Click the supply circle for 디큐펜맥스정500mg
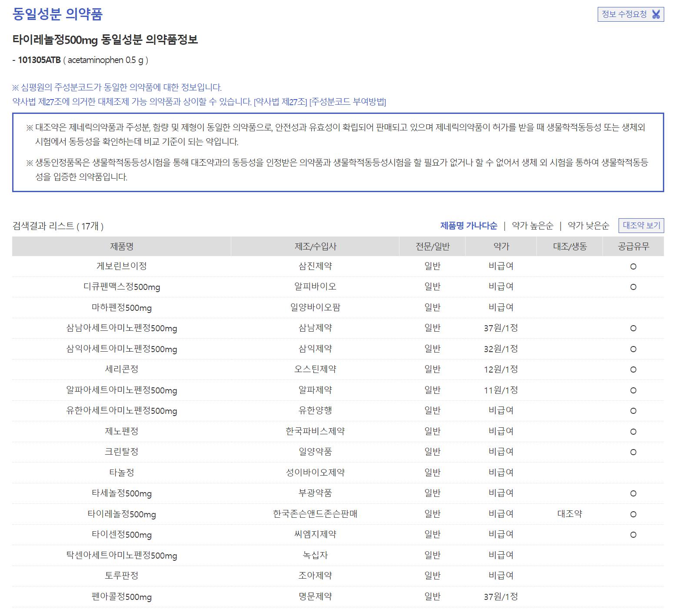The width and height of the screenshot is (679, 616). coord(633,287)
